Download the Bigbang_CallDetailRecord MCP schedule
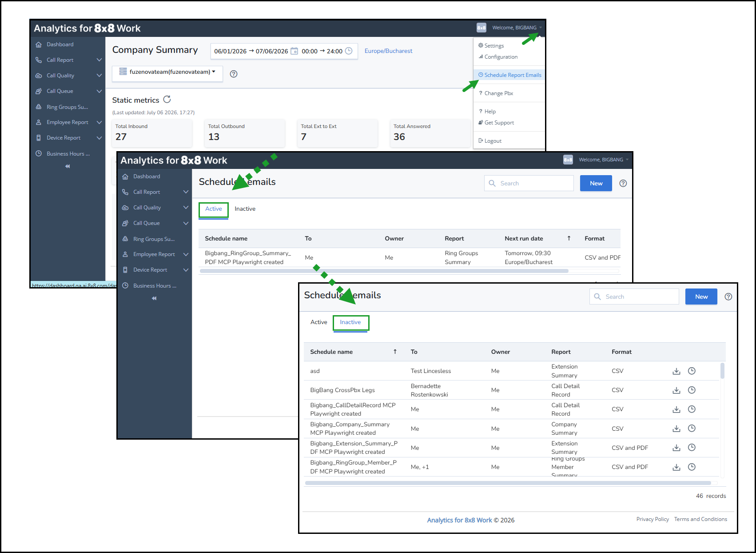 [676, 409]
